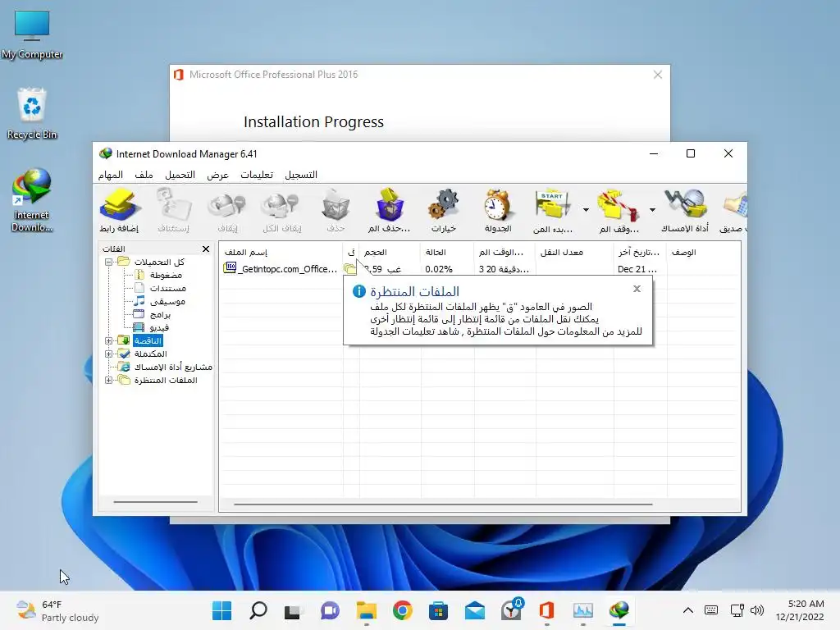Open the Help (تعليمات) menu
The width and height of the screenshot is (840, 630).
click(257, 175)
